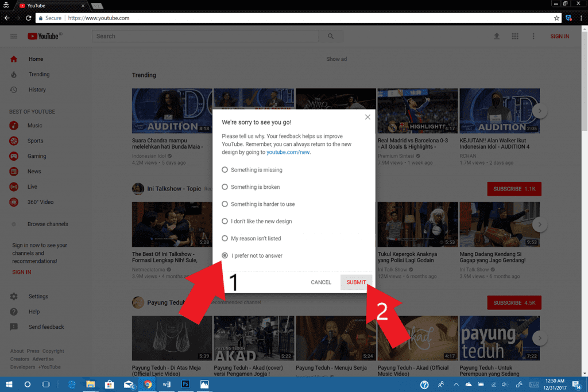Expand Ini Talkshow row with next arrow
This screenshot has height=392, width=588.
pos(539,224)
